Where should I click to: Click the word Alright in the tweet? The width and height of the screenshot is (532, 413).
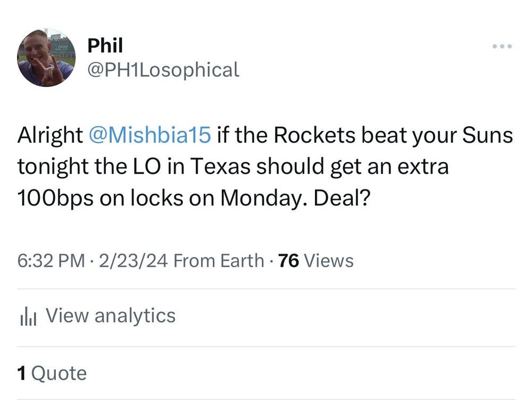click(49, 135)
